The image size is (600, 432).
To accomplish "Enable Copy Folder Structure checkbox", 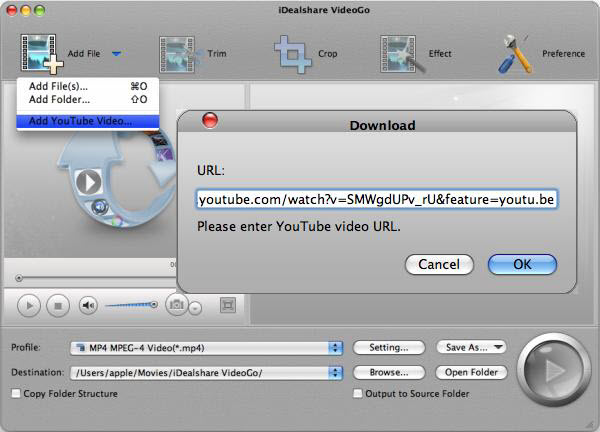I will [x=16, y=393].
